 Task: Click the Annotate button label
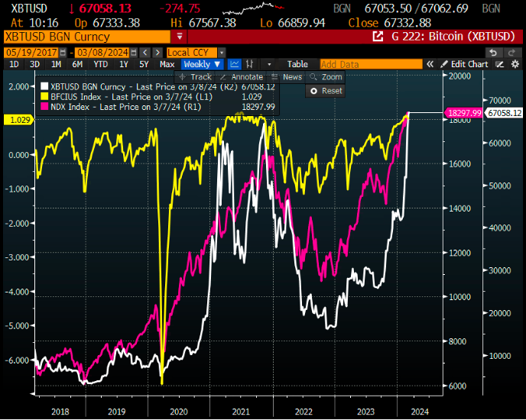pyautogui.click(x=247, y=77)
